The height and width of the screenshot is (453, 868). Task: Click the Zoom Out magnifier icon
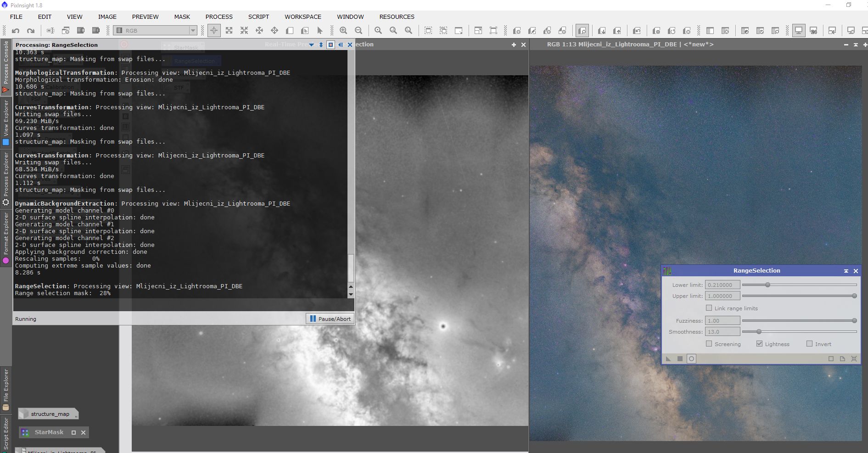pyautogui.click(x=358, y=31)
